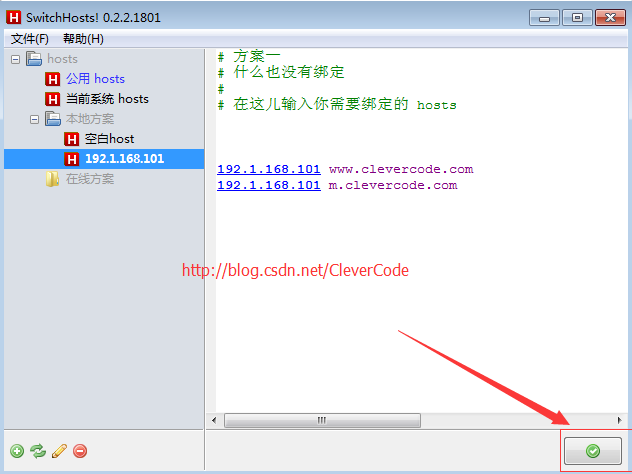Viewport: 632px width, 474px height.
Task: Click the scrollbar right arrow
Action: [620, 420]
